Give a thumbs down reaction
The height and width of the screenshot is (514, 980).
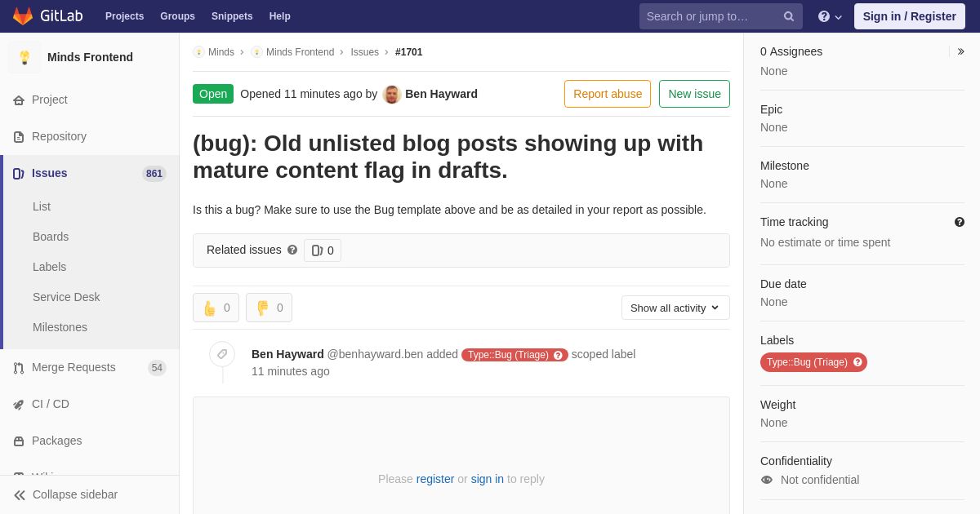click(269, 308)
